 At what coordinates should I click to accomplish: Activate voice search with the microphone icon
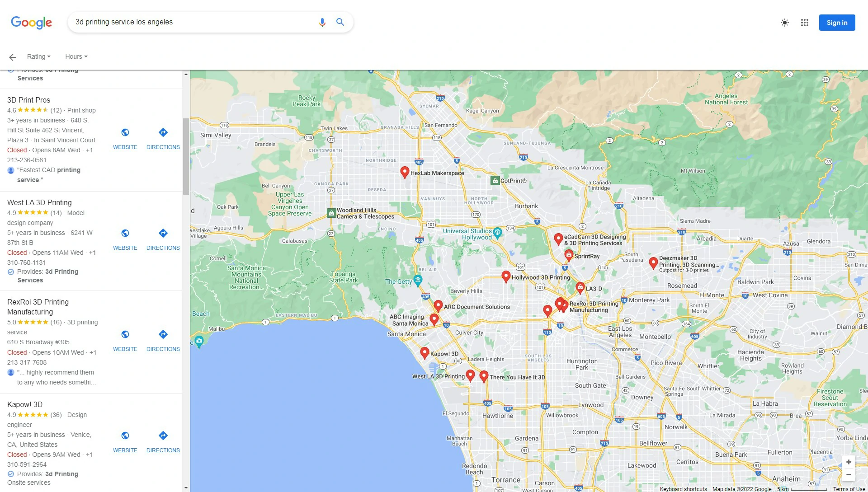tap(322, 22)
